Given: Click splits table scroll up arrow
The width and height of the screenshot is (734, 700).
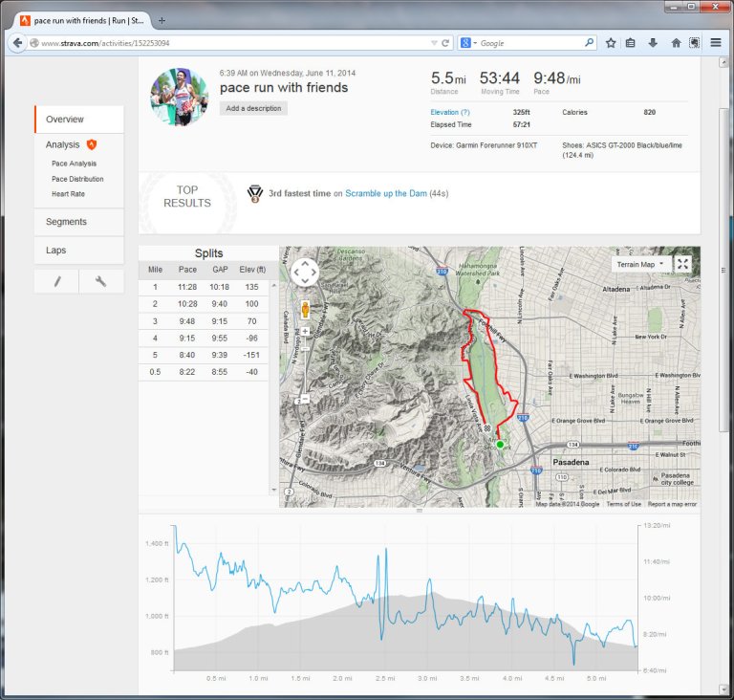Looking at the screenshot, I should point(274,285).
